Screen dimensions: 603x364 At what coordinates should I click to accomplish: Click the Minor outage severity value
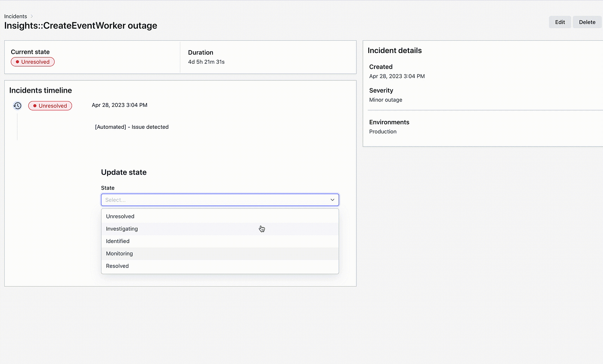pyautogui.click(x=386, y=100)
